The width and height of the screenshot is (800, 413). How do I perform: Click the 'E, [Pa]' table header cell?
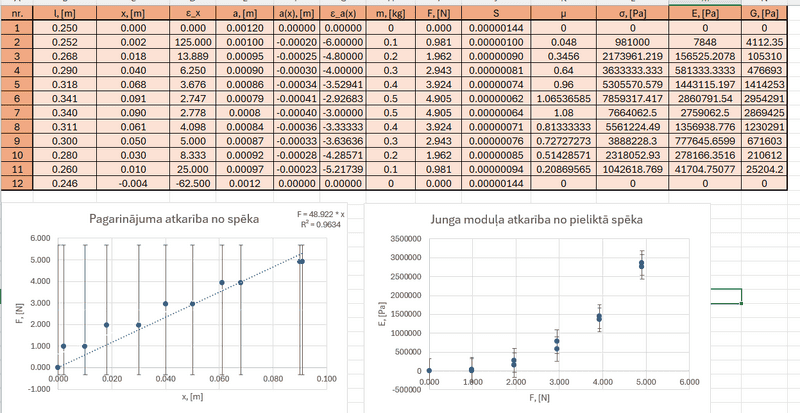click(705, 14)
